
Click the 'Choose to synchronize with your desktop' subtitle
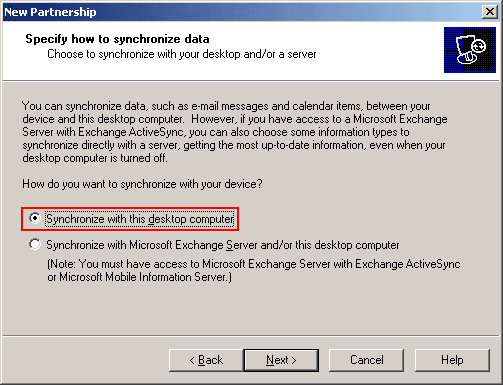tap(182, 54)
